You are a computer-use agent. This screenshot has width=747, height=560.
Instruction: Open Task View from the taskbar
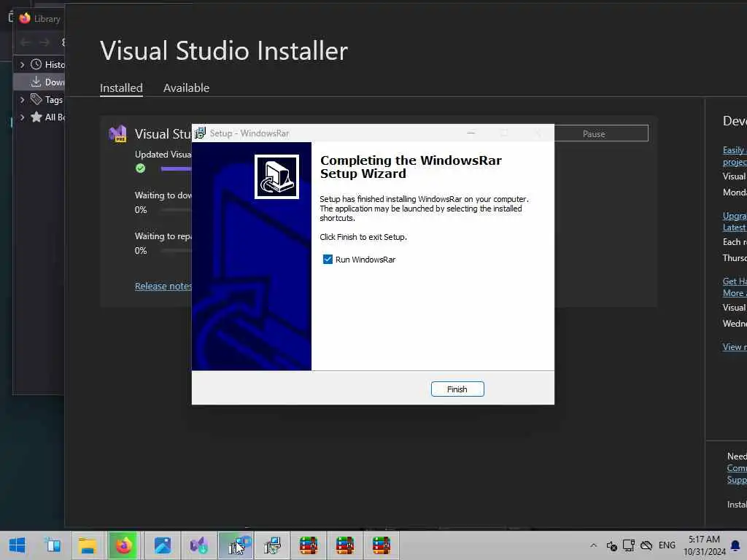[x=53, y=545]
